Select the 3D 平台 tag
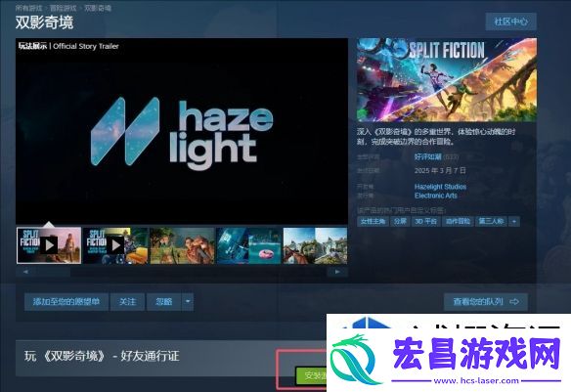 [426, 221]
